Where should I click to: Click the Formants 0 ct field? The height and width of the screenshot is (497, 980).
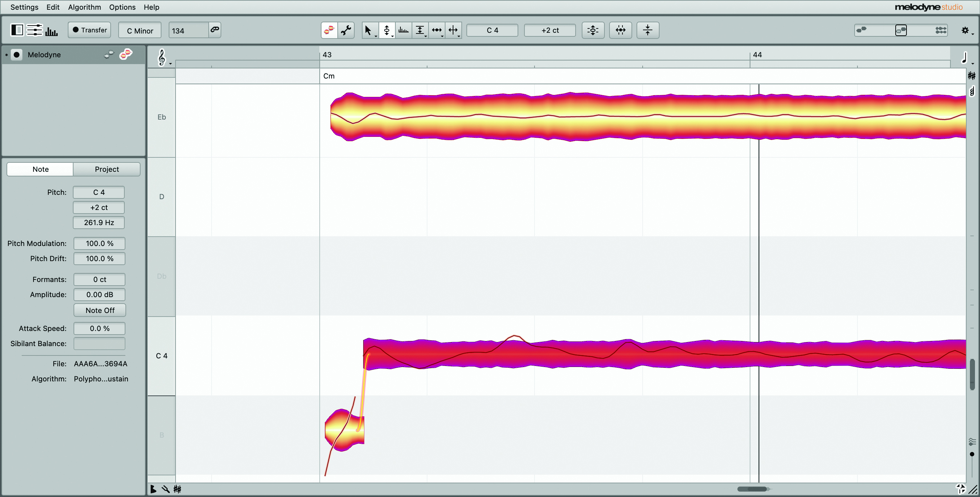(99, 279)
